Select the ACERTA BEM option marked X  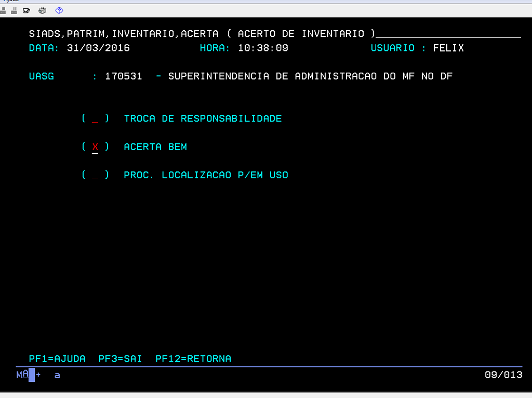95,147
